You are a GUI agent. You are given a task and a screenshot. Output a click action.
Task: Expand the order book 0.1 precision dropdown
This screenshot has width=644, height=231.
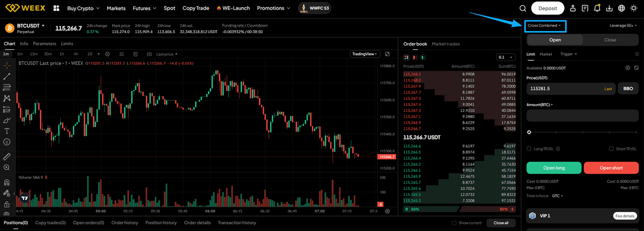pos(506,57)
